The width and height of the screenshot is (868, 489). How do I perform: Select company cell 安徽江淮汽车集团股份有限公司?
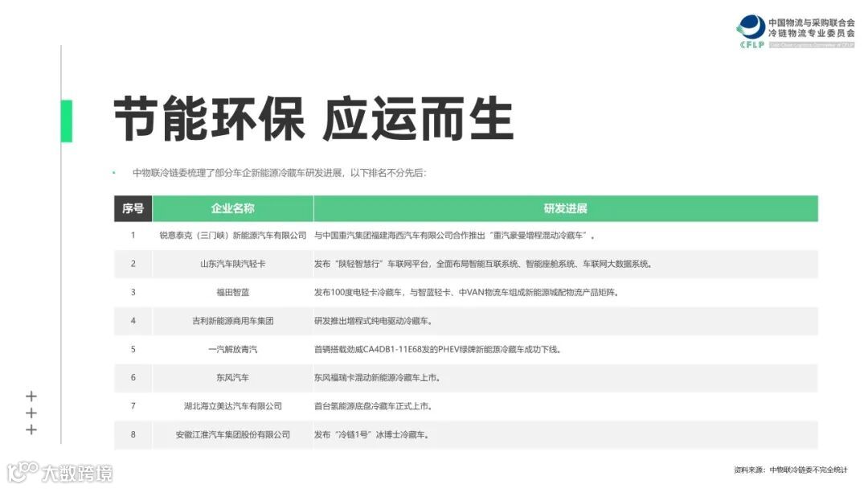(x=232, y=435)
